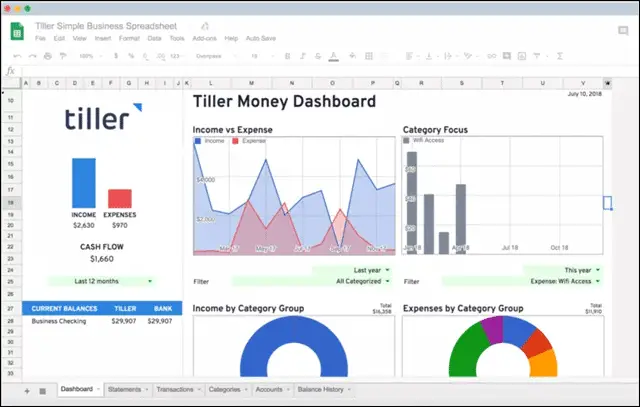Viewport: 640px width, 407px height.
Task: Toggle Italic formatting
Action: click(302, 56)
